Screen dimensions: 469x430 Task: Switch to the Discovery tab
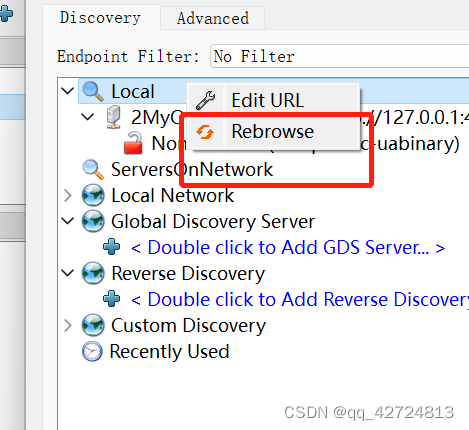(101, 18)
